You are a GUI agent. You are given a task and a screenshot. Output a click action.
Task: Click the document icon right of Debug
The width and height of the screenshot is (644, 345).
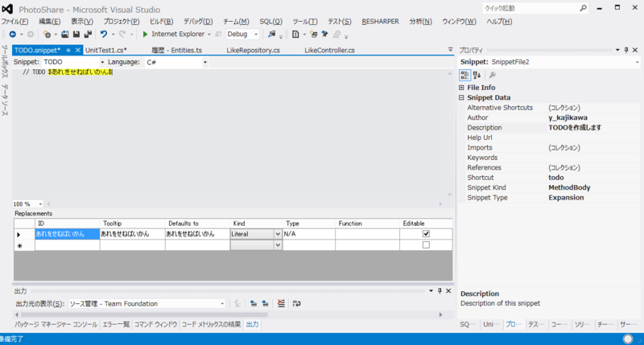click(295, 35)
